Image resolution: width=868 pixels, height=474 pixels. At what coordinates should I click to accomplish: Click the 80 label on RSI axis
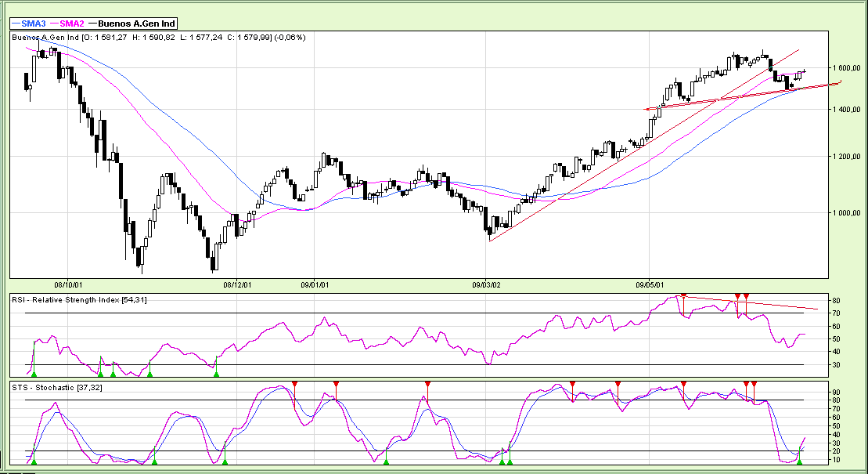point(837,301)
